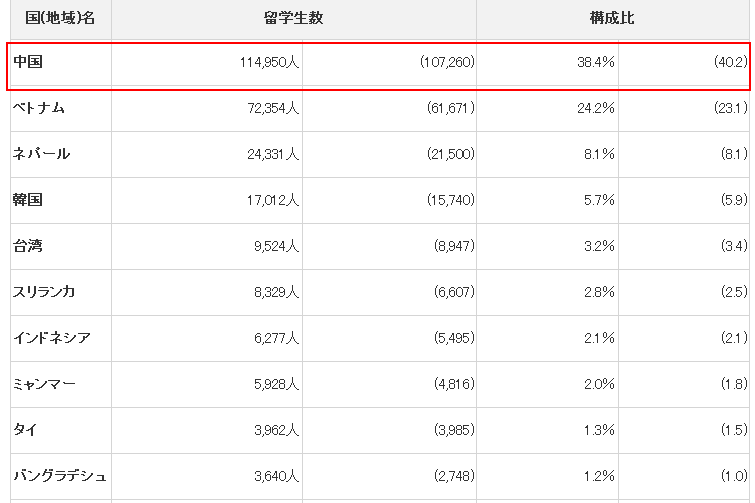Select the ネパール country cell
Image resolution: width=755 pixels, height=503 pixels.
point(61,155)
